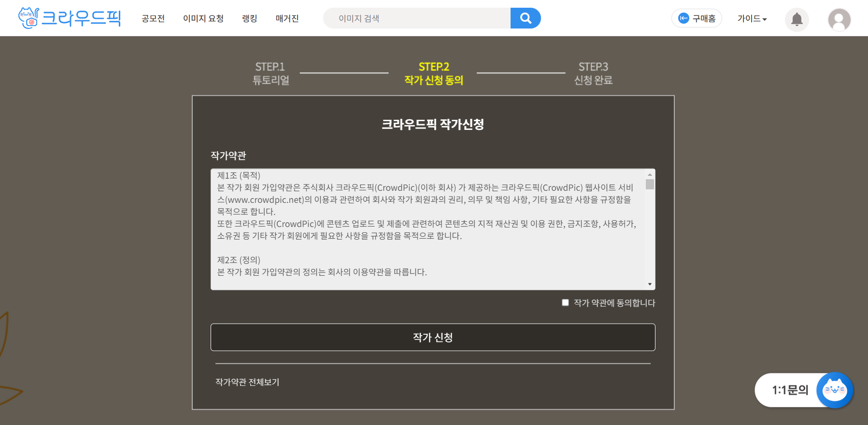Click the 작가 신청 button
Screen dimensions: 868x425
click(433, 337)
